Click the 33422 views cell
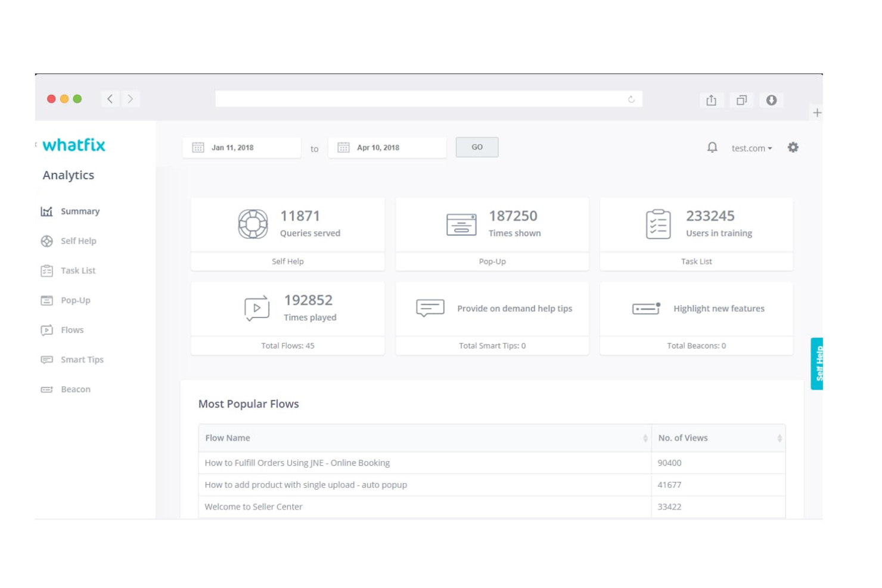 click(719, 507)
